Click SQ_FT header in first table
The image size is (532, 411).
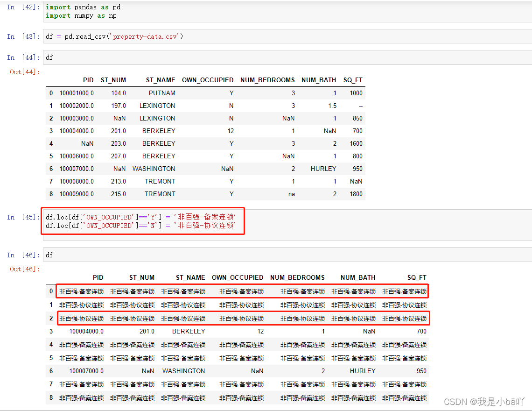[x=353, y=80]
